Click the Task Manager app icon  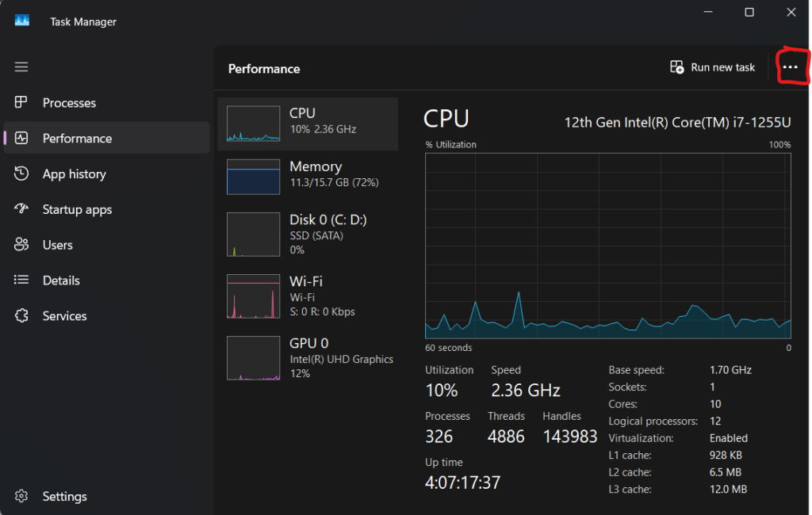(x=21, y=21)
